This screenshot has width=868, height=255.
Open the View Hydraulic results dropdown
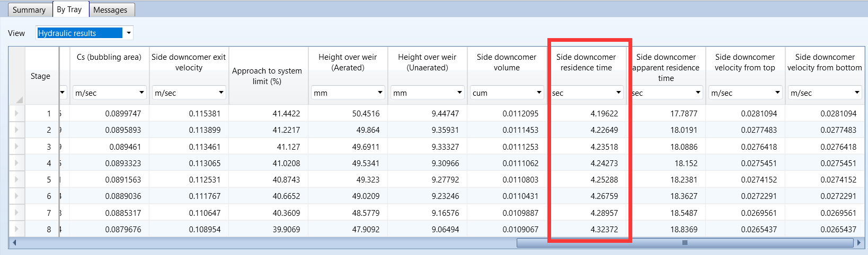tap(128, 33)
